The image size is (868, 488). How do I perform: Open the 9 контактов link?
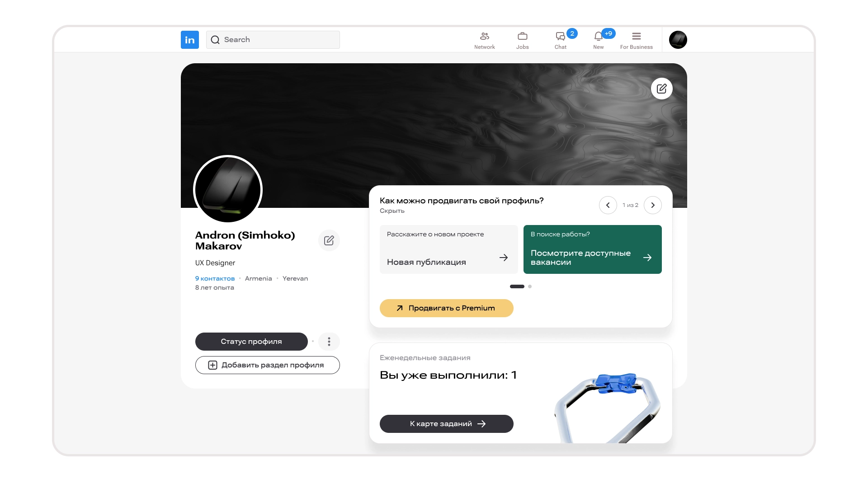click(x=215, y=278)
